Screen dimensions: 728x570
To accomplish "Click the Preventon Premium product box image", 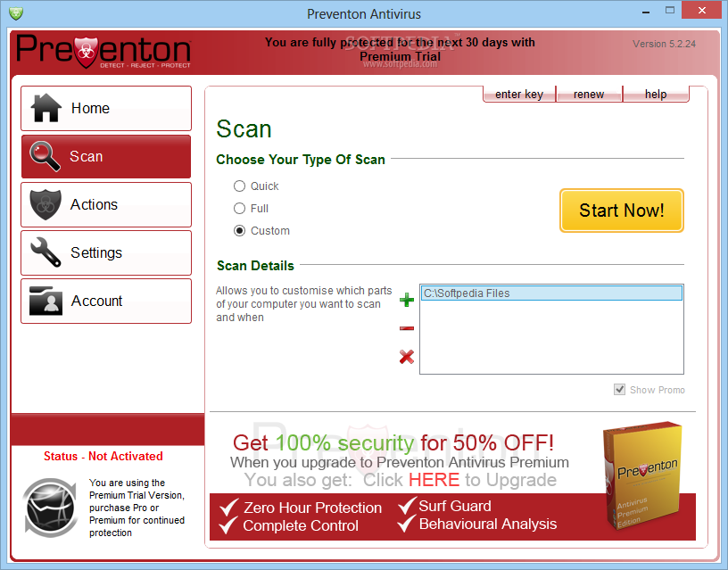I will click(644, 475).
